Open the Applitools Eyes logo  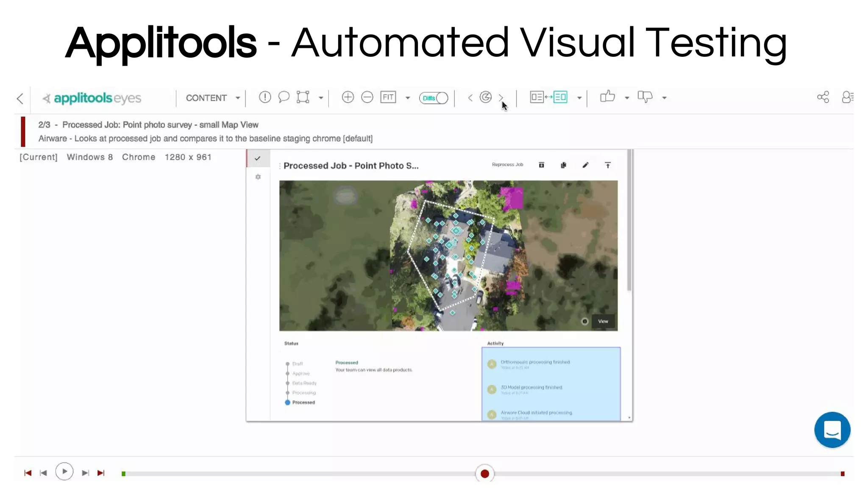(x=92, y=98)
